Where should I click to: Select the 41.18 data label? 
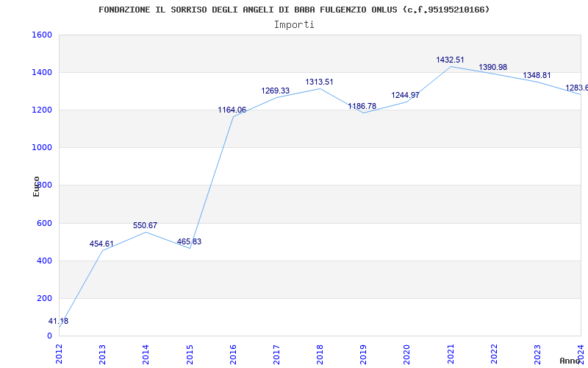coord(58,322)
